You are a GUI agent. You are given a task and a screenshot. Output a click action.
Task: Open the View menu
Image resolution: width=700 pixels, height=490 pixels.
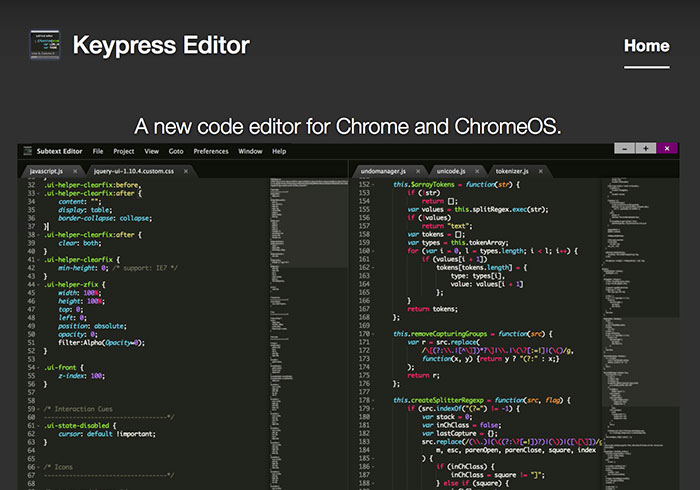tap(151, 151)
